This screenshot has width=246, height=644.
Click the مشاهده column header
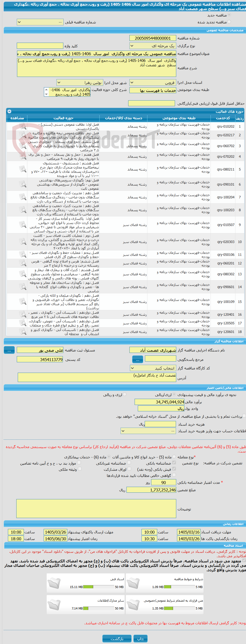(17, 118)
